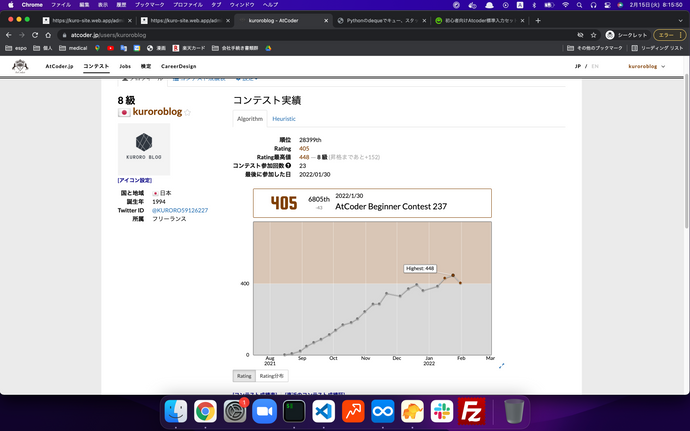
Task: Open the Jobs nav link
Action: tap(125, 66)
